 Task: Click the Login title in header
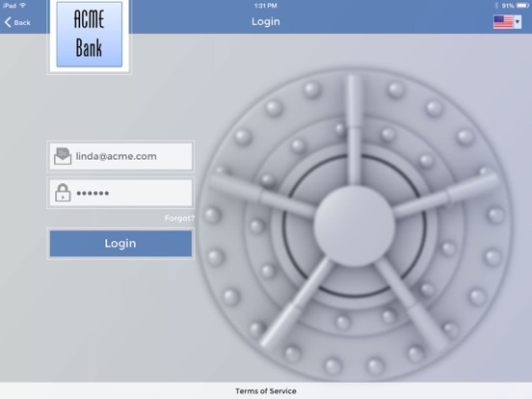[266, 22]
